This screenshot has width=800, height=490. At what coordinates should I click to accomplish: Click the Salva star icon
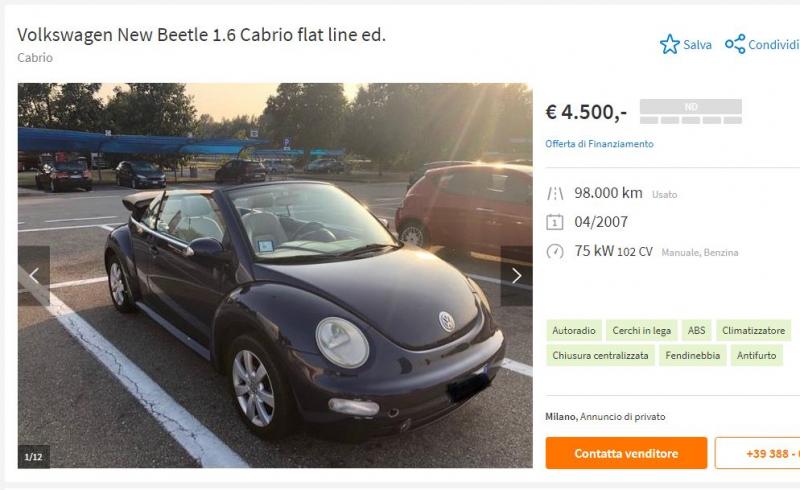(669, 44)
